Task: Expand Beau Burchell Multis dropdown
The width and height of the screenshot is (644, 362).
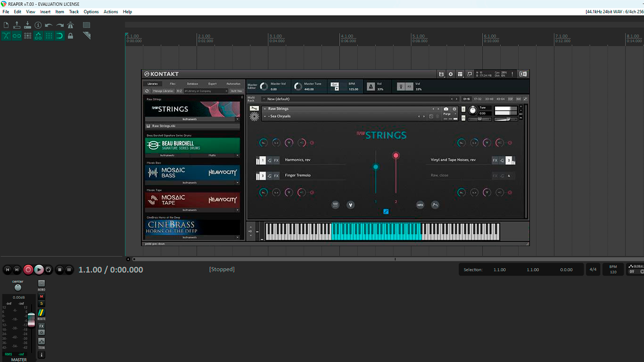Action: point(238,155)
